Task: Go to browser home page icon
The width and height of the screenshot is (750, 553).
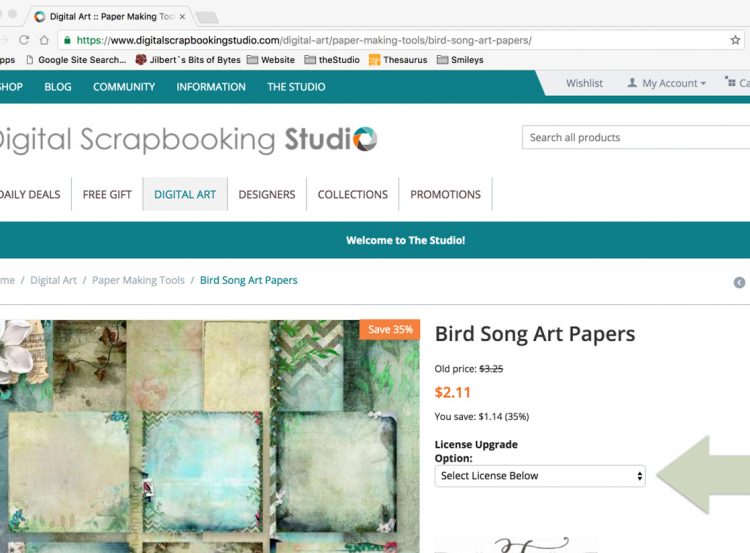Action: [44, 40]
